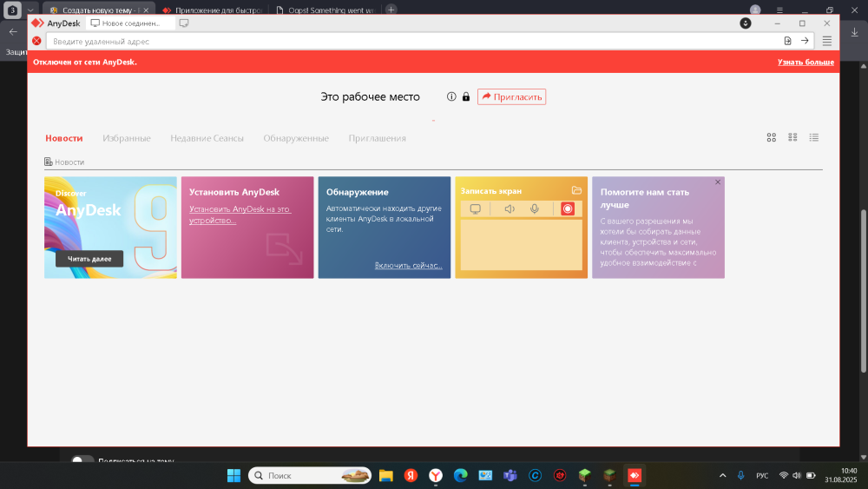The image size is (868, 489).
Task: Click the Пригласить button
Action: tap(511, 97)
